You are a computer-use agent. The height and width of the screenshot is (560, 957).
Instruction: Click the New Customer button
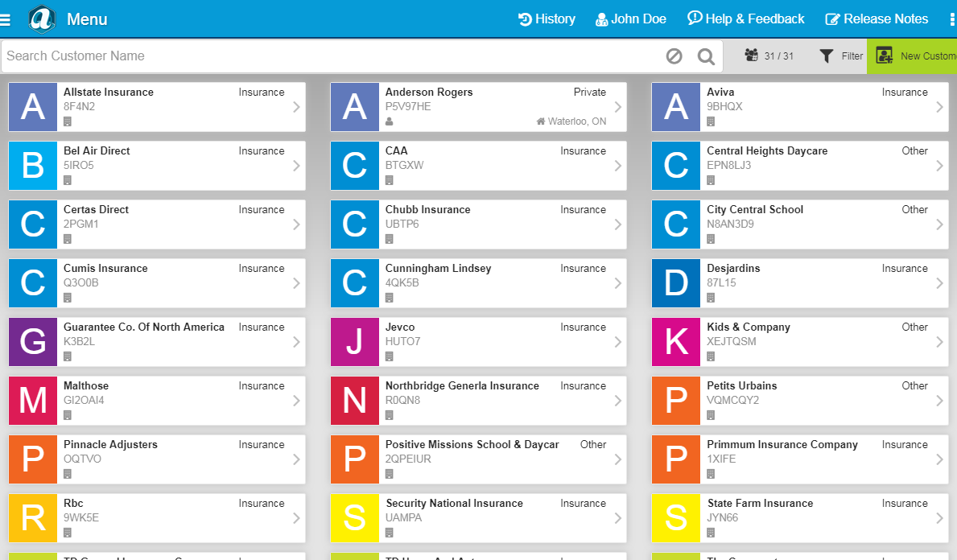point(912,56)
